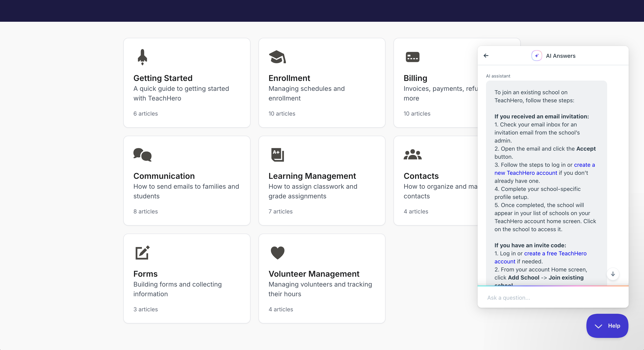Screen dimensions: 644x350
Task: Click the credit card Billing icon
Action: click(412, 57)
